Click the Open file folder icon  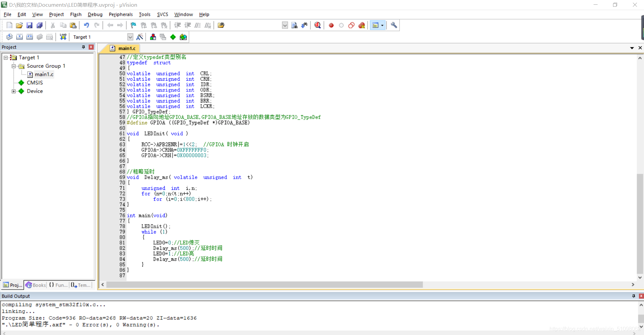19,25
